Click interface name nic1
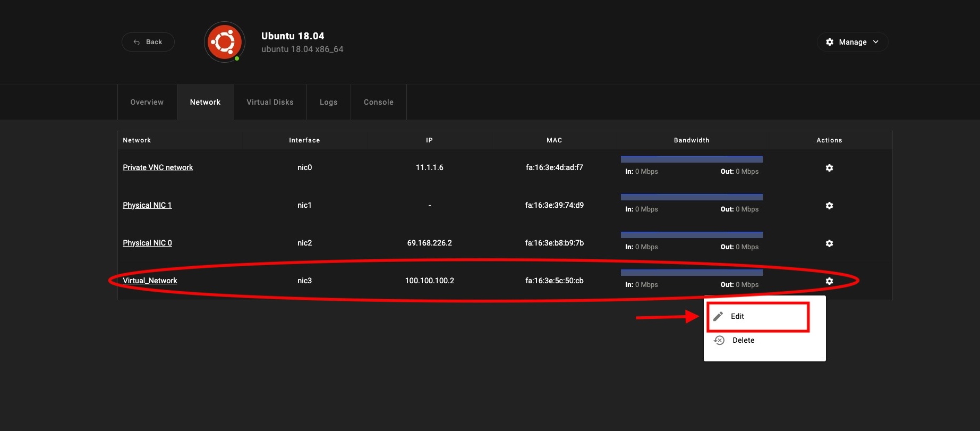The height and width of the screenshot is (431, 980). pos(304,205)
